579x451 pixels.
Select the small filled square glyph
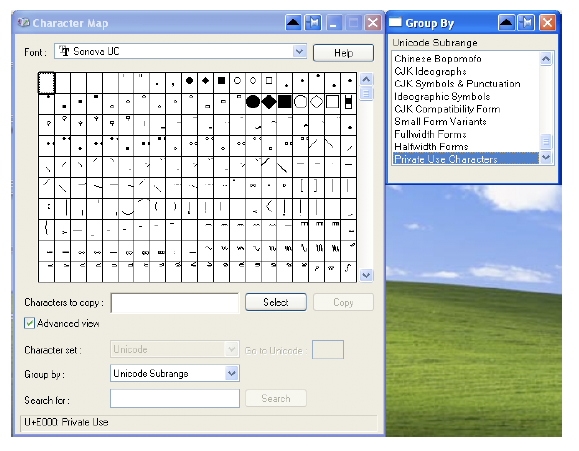222,81
